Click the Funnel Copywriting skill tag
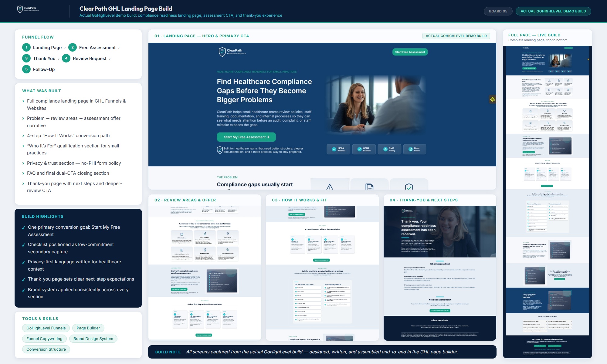The width and height of the screenshot is (607, 364). 44,339
